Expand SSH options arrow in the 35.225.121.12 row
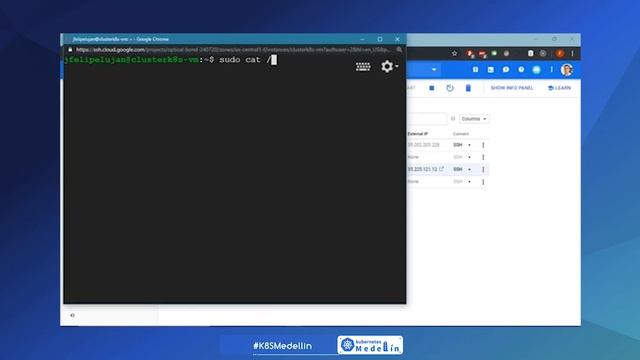The image size is (640, 360). [469, 169]
